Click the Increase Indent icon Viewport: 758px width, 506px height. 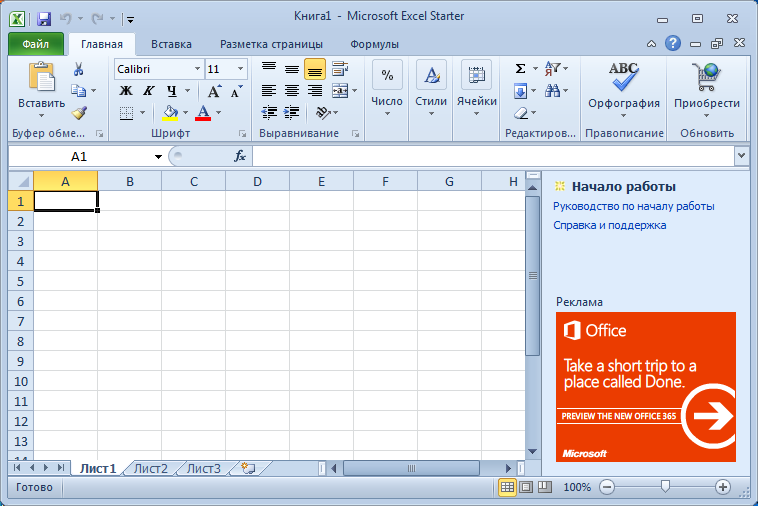point(292,113)
